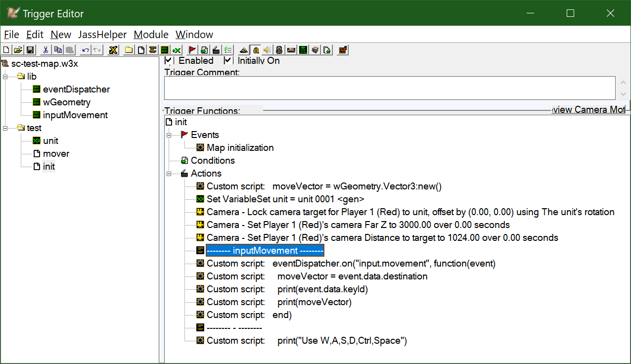This screenshot has width=631, height=364.
Task: Open the Sound Editor speaker icon
Action: (x=267, y=50)
